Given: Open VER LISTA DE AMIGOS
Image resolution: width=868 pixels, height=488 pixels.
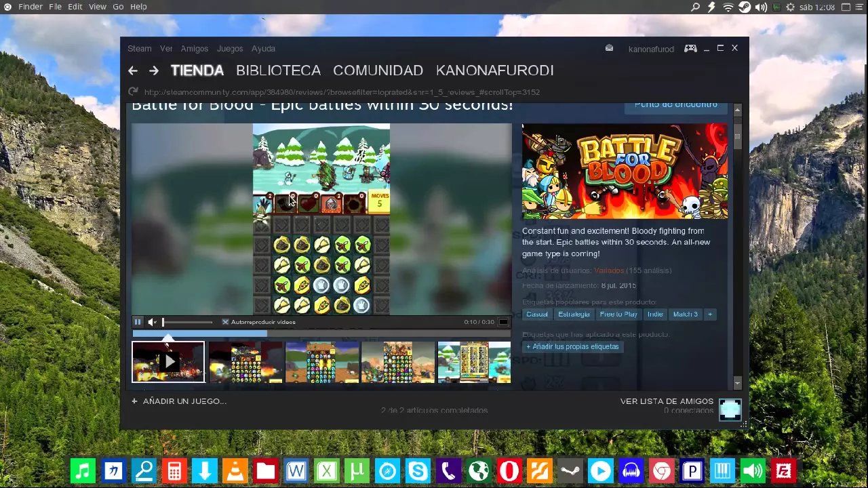Looking at the screenshot, I should point(667,401).
